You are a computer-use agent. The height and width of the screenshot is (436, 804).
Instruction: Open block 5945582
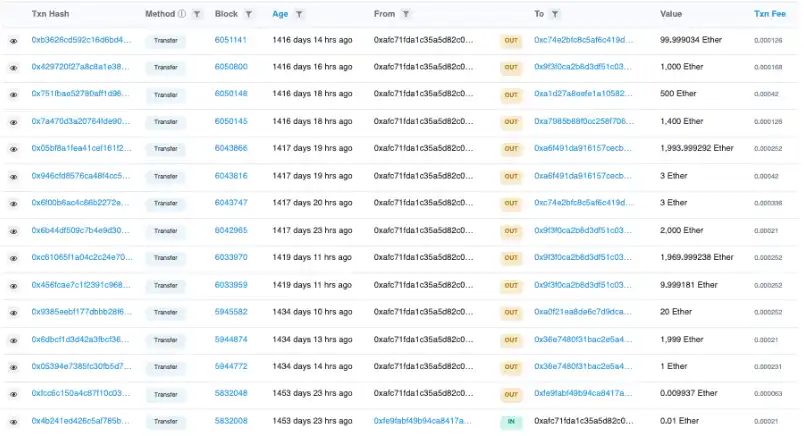tap(231, 311)
